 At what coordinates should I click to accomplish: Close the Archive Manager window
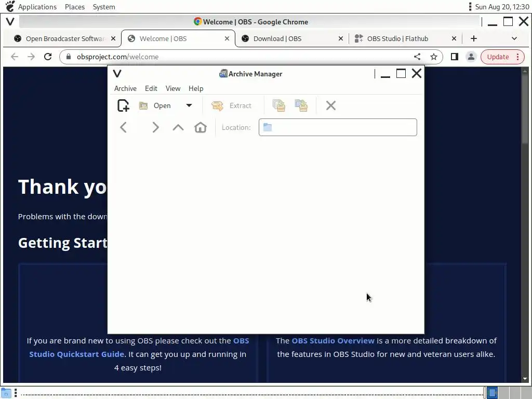coord(417,73)
